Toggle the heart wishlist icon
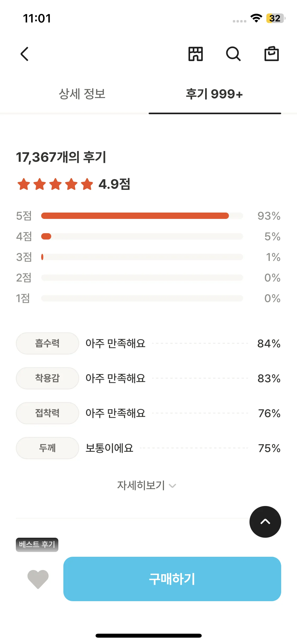Image resolution: width=297 pixels, height=644 pixels. 38,579
